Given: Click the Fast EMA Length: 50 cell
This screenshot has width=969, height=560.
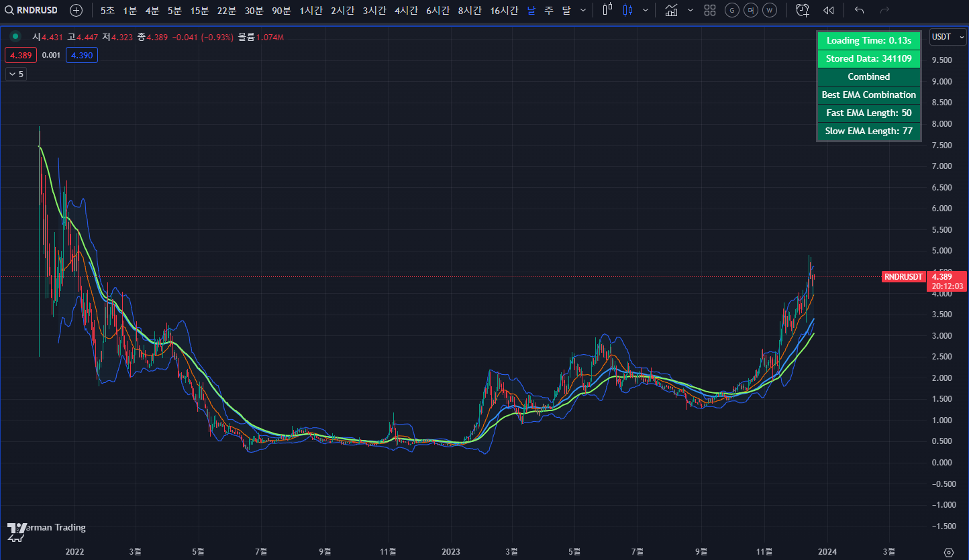Looking at the screenshot, I should tap(868, 113).
